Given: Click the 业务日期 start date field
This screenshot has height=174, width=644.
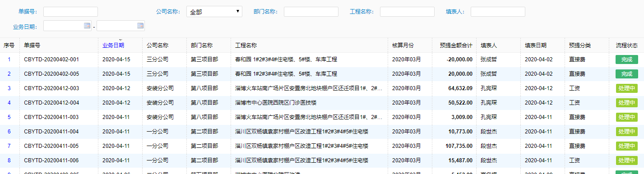Looking at the screenshot, I should (x=67, y=26).
